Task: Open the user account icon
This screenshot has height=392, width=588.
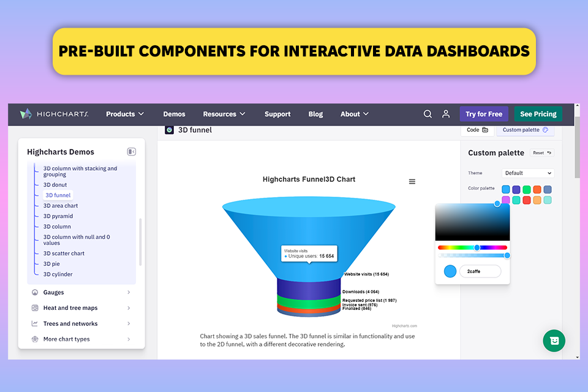Action: coord(446,114)
